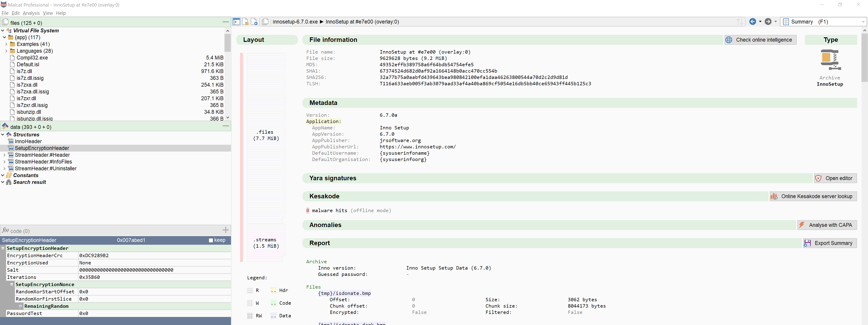Expand the RemainingRandom structure field
This screenshot has height=325, width=868.
[x=20, y=306]
